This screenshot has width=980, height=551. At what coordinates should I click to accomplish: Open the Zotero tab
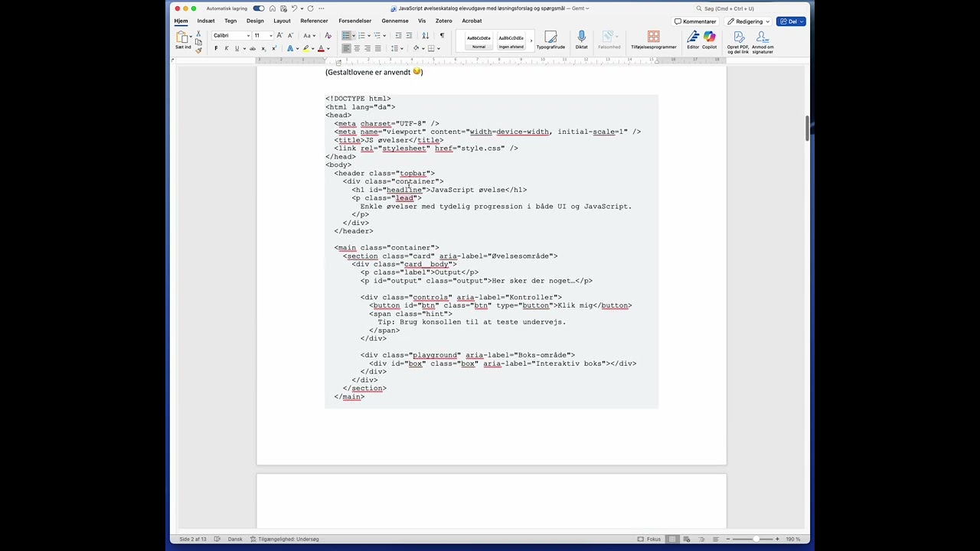click(443, 21)
